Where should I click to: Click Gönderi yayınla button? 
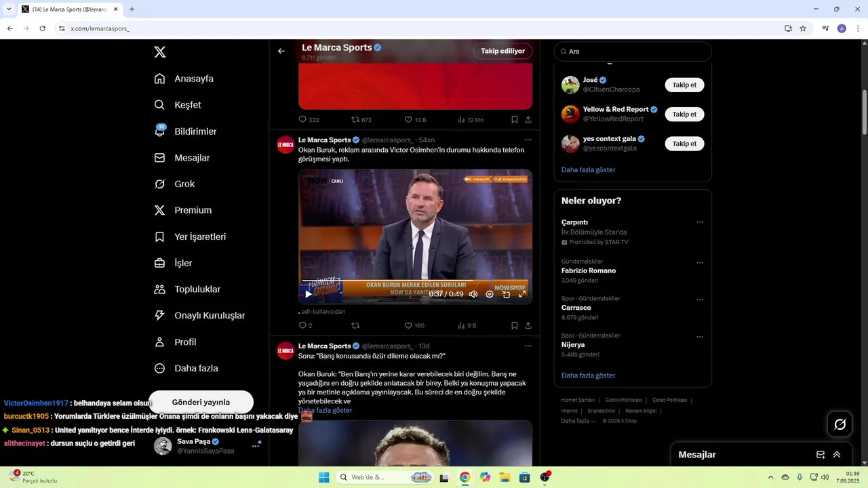coord(201,402)
